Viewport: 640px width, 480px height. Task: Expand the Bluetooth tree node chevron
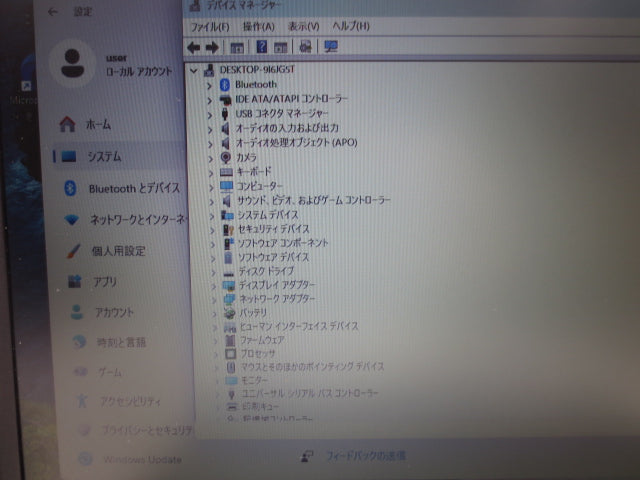pyautogui.click(x=209, y=86)
